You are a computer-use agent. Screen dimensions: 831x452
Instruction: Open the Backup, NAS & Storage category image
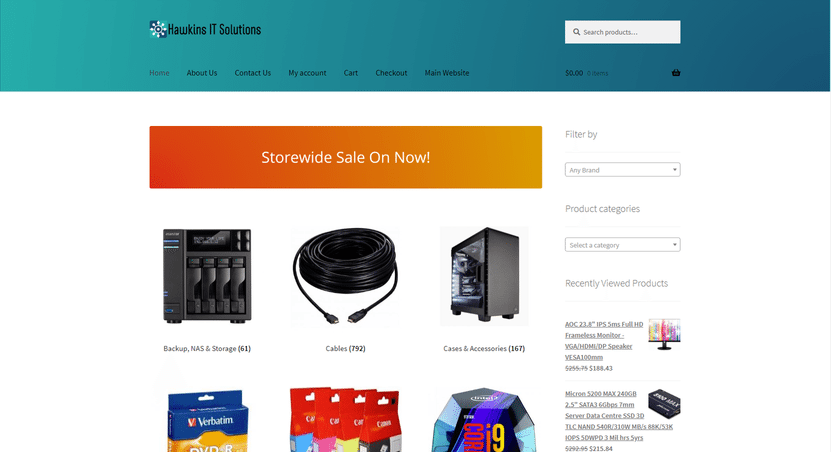[x=207, y=276]
